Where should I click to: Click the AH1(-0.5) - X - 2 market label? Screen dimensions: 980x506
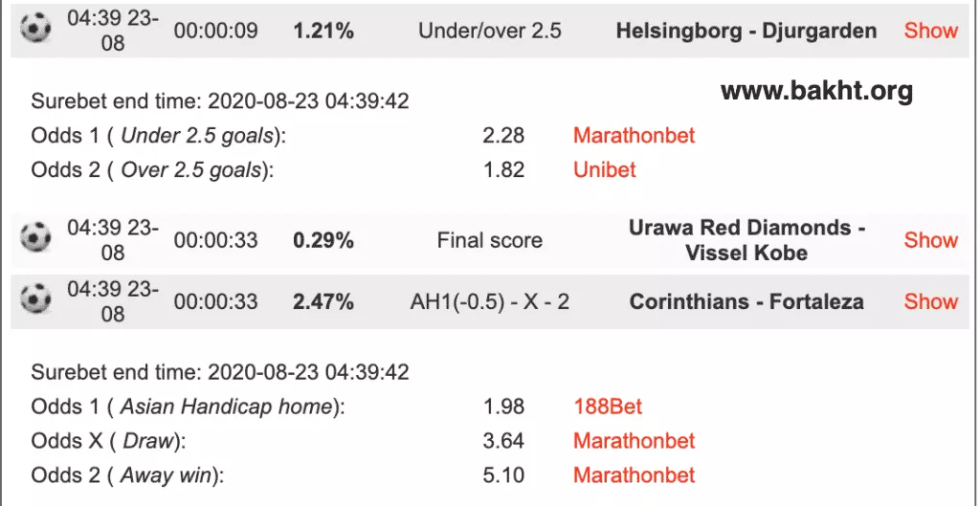[489, 302]
